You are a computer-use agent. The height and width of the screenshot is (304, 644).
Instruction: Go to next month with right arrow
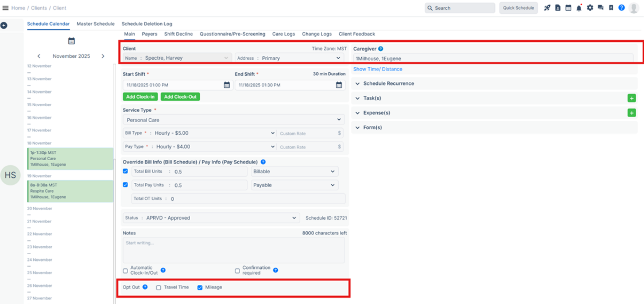point(103,56)
